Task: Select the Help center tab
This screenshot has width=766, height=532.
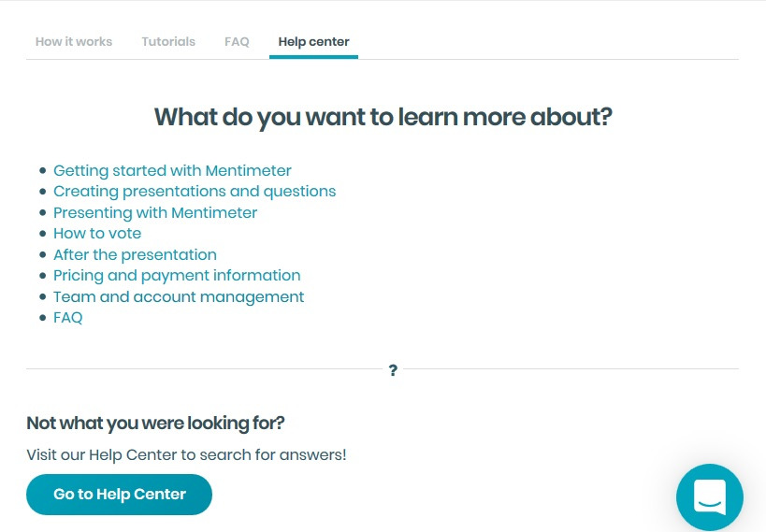Action: pyautogui.click(x=313, y=42)
